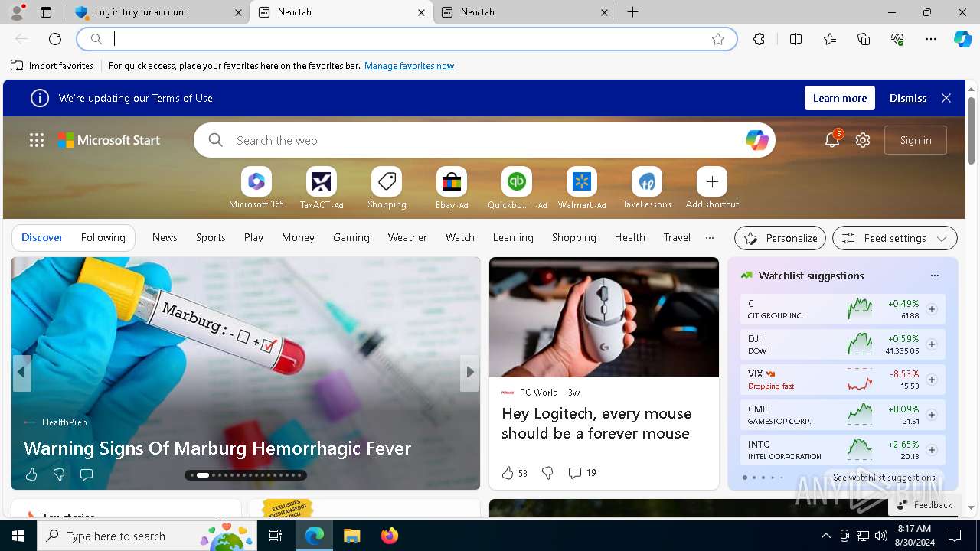The image size is (980, 551).
Task: Click the new tab plus button
Action: pos(632,12)
